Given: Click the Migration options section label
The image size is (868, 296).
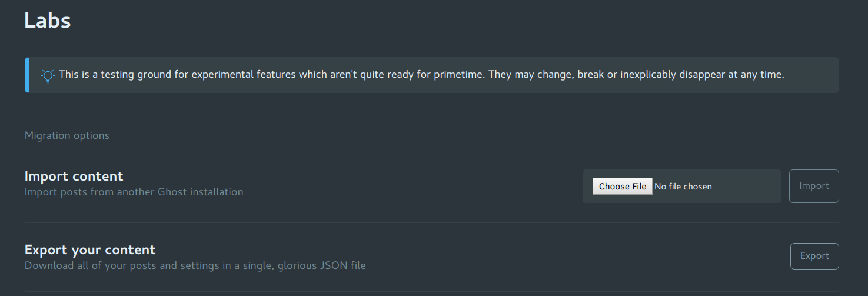Looking at the screenshot, I should tap(67, 135).
